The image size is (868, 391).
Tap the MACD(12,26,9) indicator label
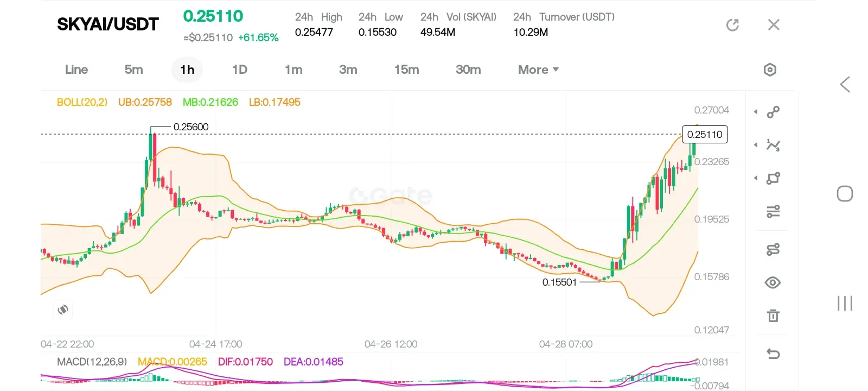(x=92, y=362)
